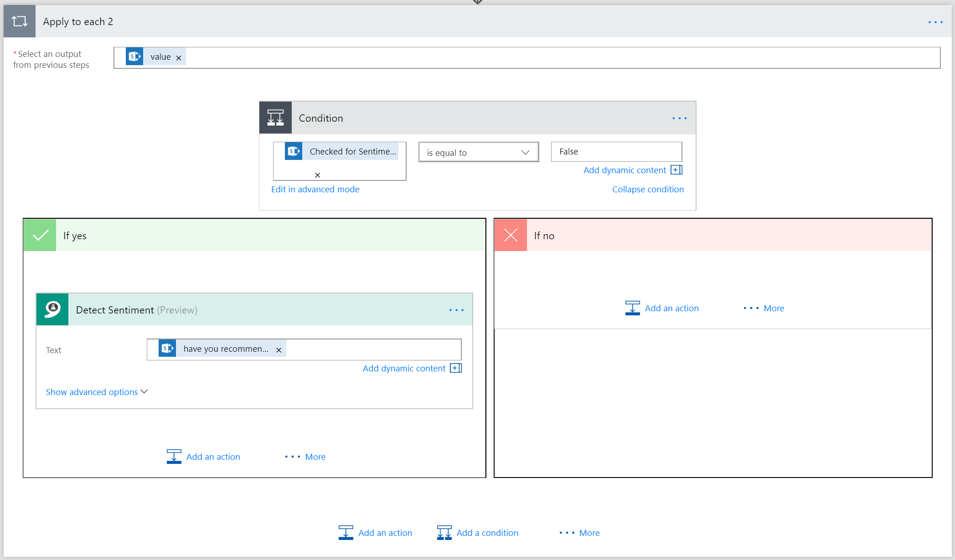Click Add dynamic content under condition value

[x=632, y=170]
